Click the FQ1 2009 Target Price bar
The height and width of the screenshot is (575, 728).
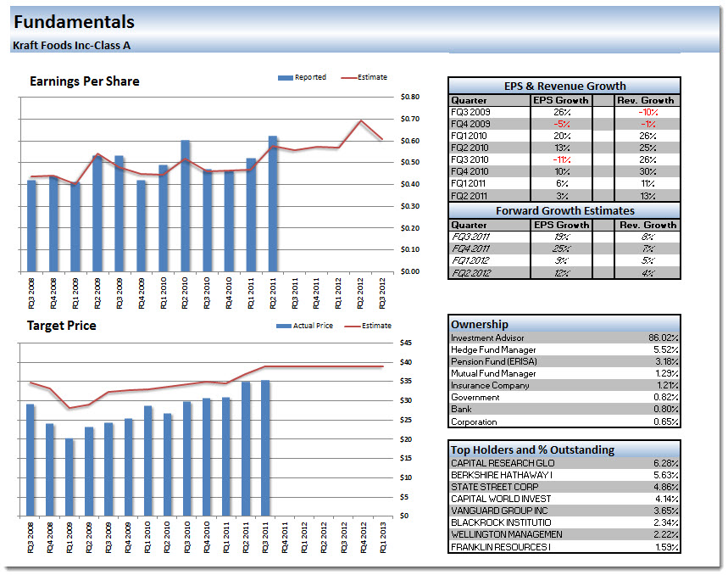click(69, 477)
